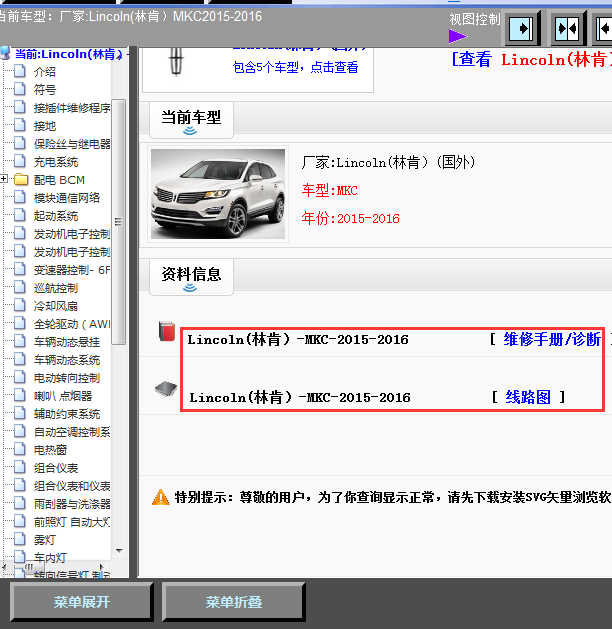
Task: Click page icon beside 雾灯
Action: [x=20, y=540]
